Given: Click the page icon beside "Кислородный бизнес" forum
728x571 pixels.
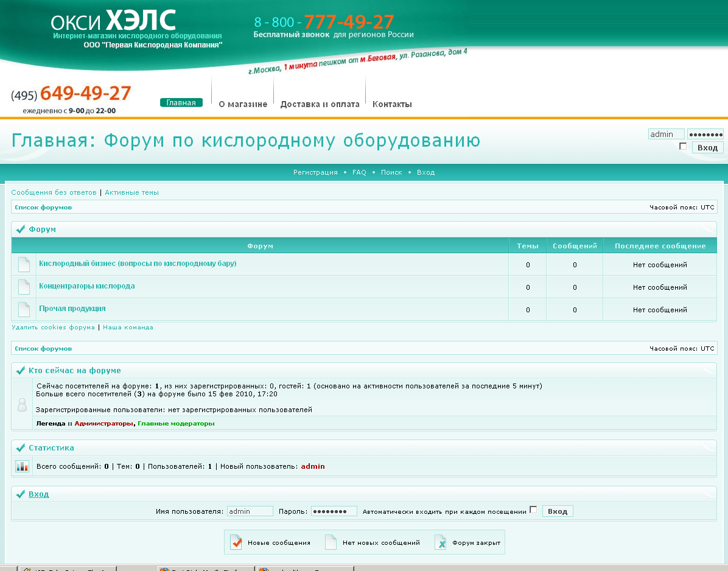Looking at the screenshot, I should pos(23,264).
